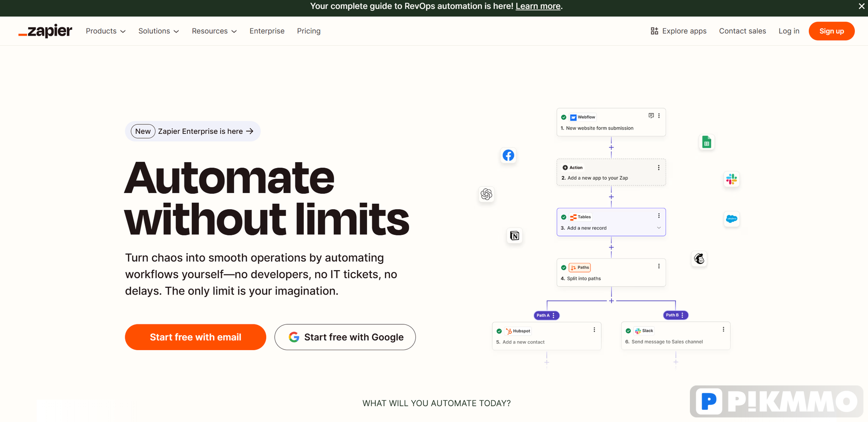Open the Tables step three-dot menu

[x=659, y=216]
